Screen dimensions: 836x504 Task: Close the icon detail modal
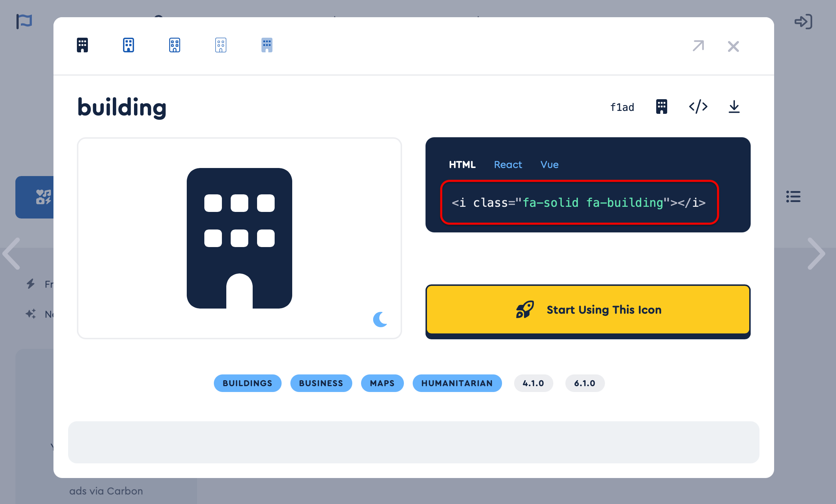point(733,46)
